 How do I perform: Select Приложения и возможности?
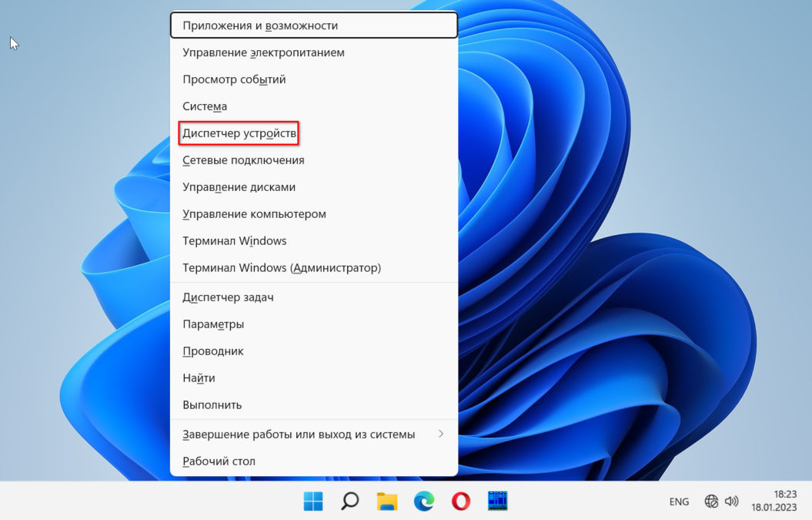pos(314,25)
